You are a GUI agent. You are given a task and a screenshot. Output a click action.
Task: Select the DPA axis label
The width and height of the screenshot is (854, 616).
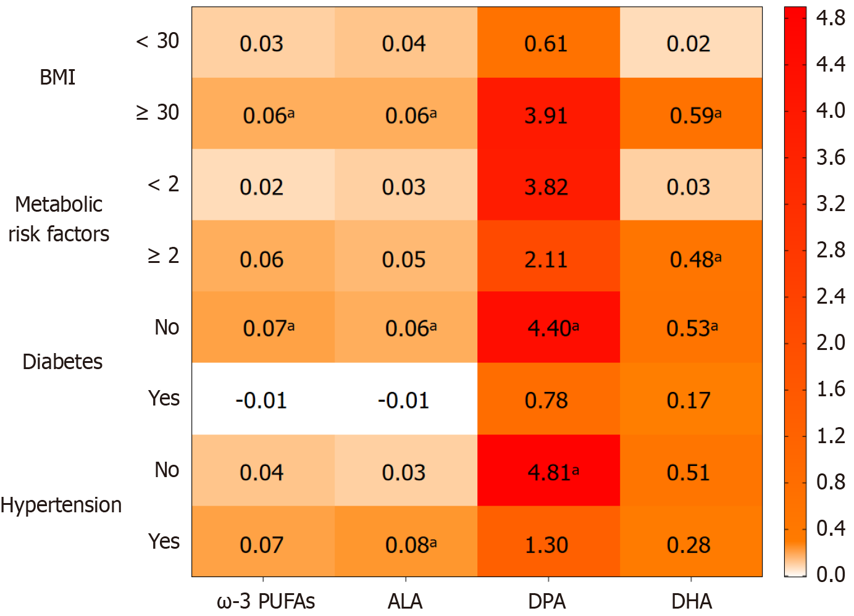[x=547, y=601]
